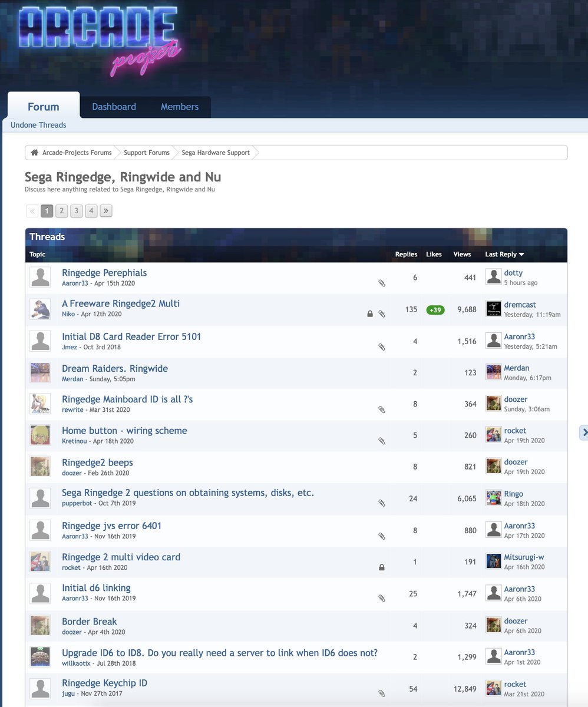Click jugu author link
Image resolution: width=588 pixels, height=707 pixels.
pos(68,693)
